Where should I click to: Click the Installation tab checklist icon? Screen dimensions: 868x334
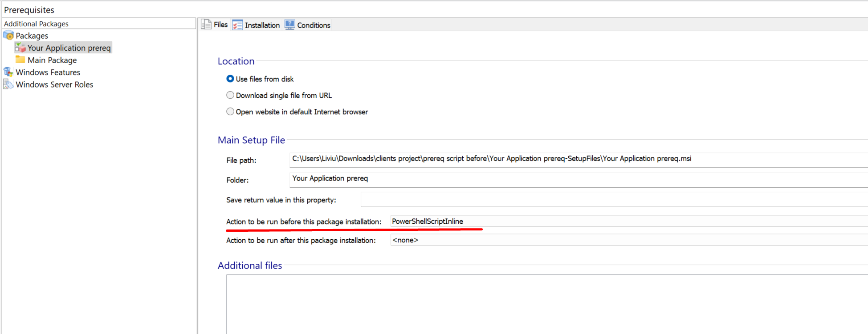[237, 25]
